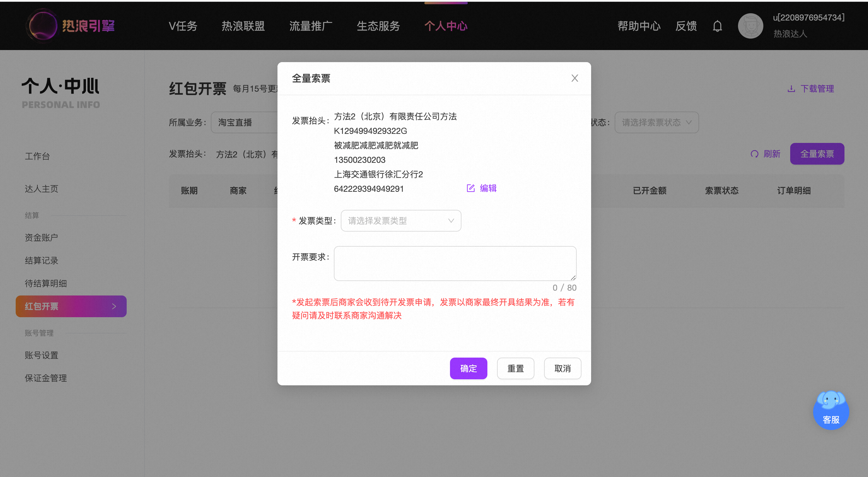This screenshot has width=868, height=477.
Task: Confirm with the 确定 button
Action: [468, 368]
